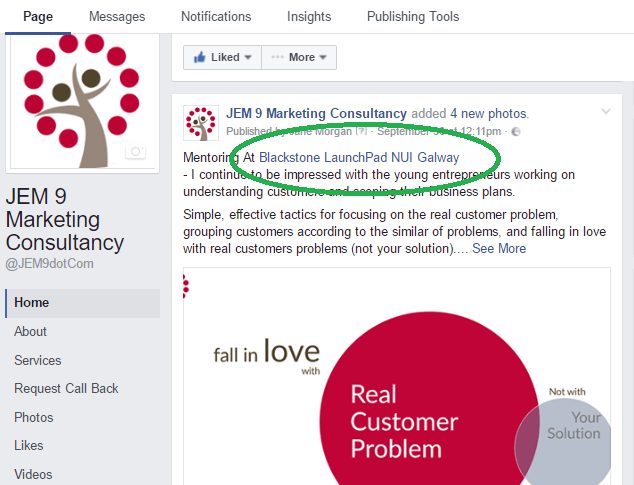
Task: Select Services in the left sidebar
Action: pyautogui.click(x=38, y=360)
